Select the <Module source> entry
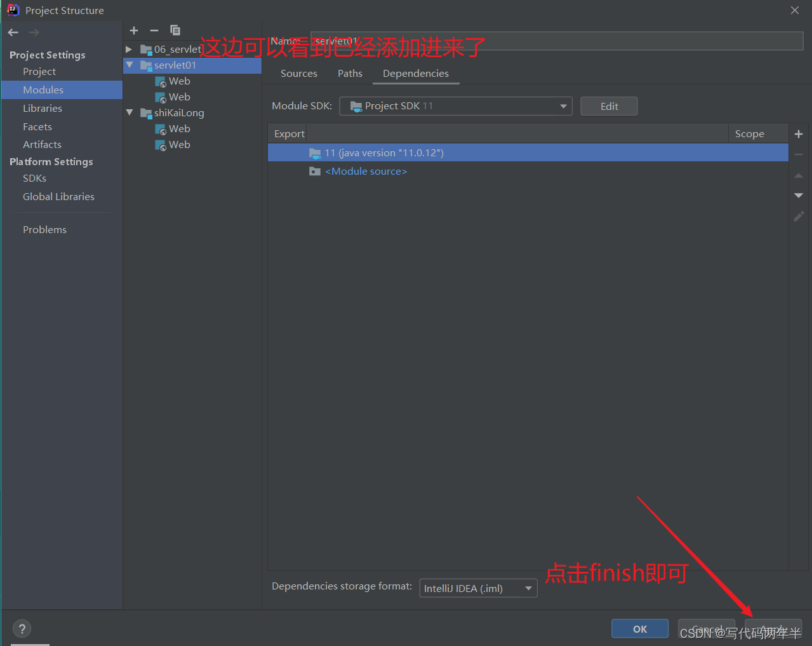The image size is (812, 646). coord(366,172)
